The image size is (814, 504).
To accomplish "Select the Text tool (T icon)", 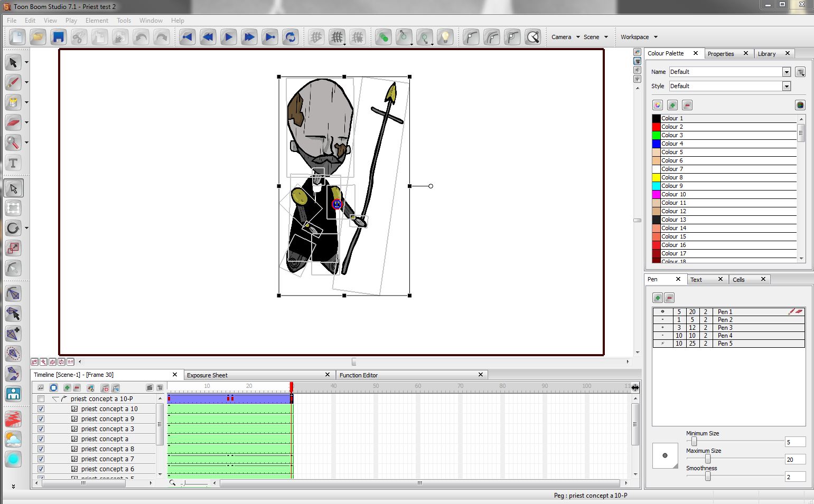I will click(x=13, y=163).
